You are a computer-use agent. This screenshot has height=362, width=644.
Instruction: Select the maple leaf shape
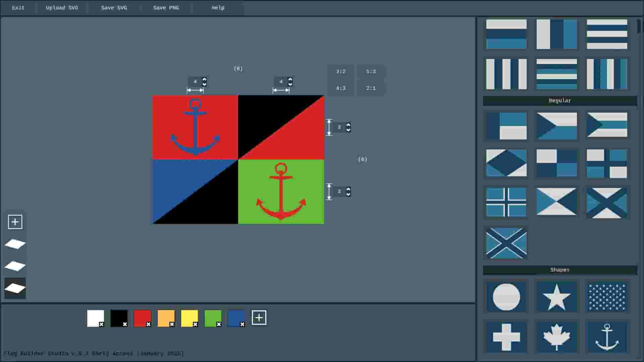tap(557, 337)
